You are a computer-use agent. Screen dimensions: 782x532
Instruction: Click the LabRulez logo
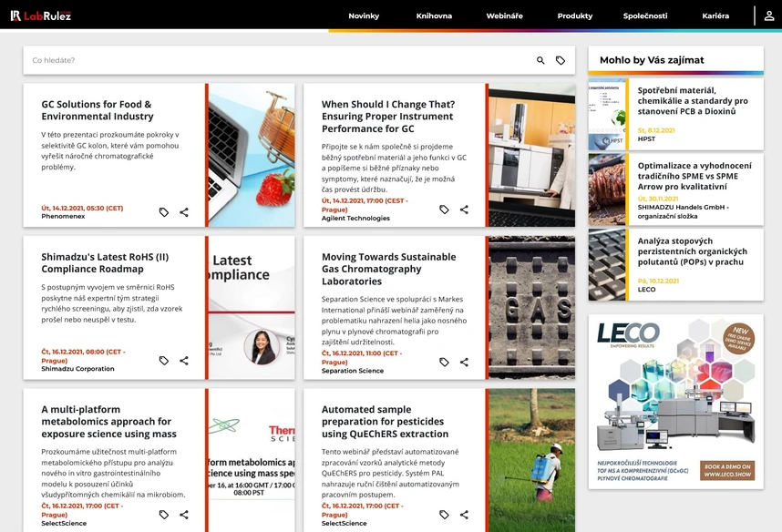click(41, 16)
